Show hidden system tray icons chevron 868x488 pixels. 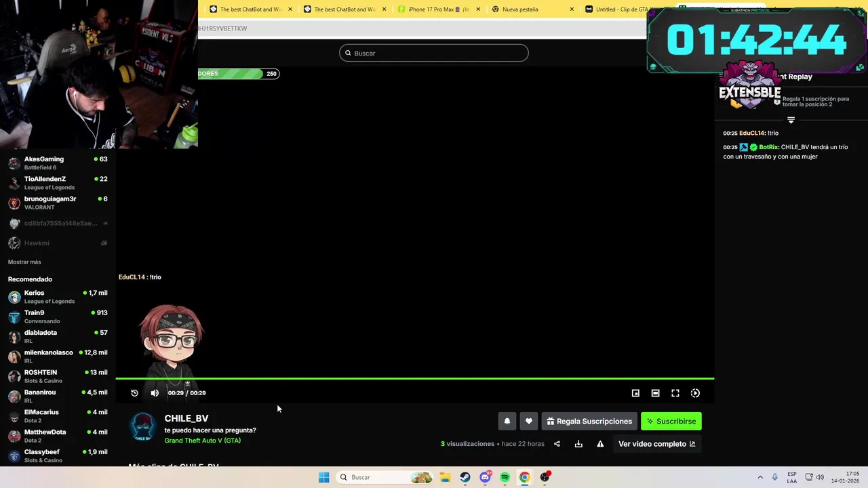click(759, 477)
